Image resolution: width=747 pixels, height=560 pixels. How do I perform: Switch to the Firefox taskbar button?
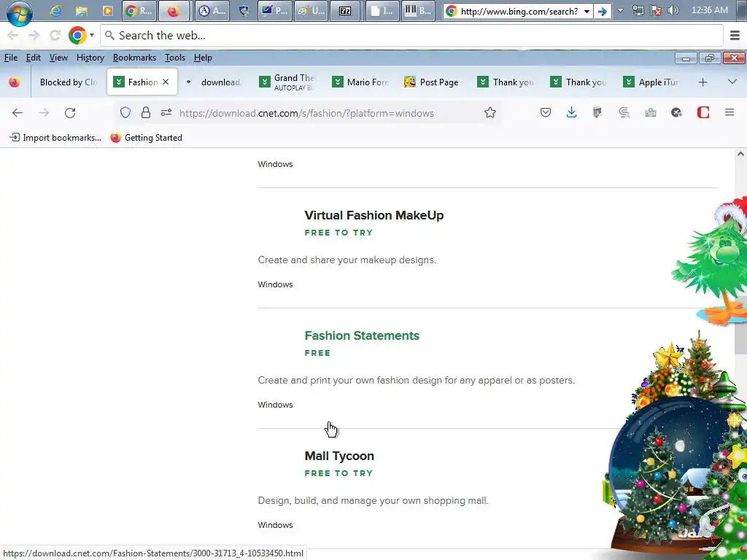(x=174, y=11)
